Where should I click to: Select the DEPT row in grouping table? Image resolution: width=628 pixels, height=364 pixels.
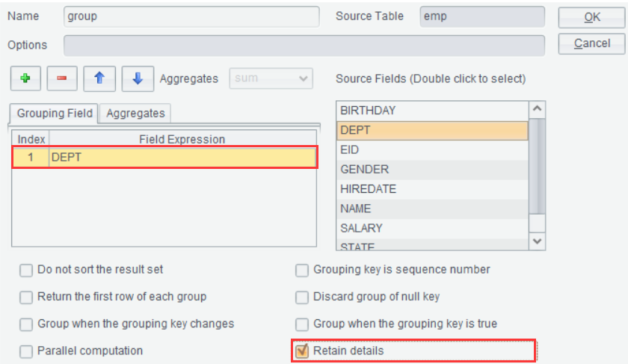[x=164, y=158]
